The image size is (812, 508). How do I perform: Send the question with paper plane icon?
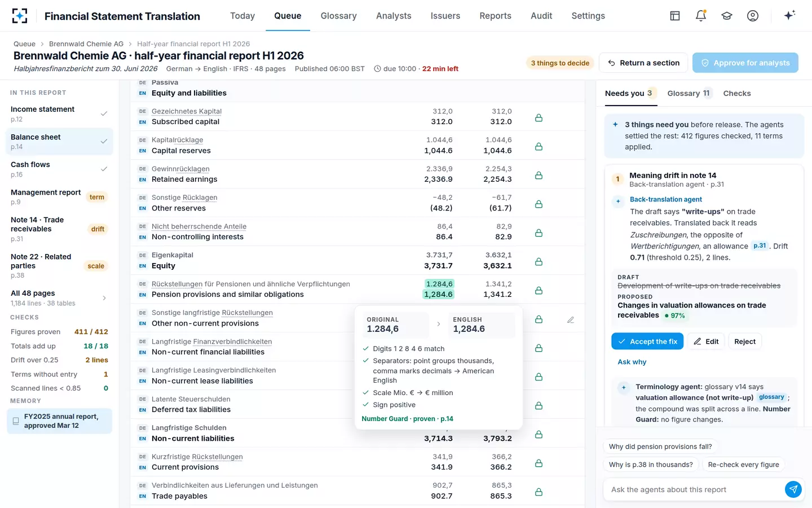click(x=793, y=489)
